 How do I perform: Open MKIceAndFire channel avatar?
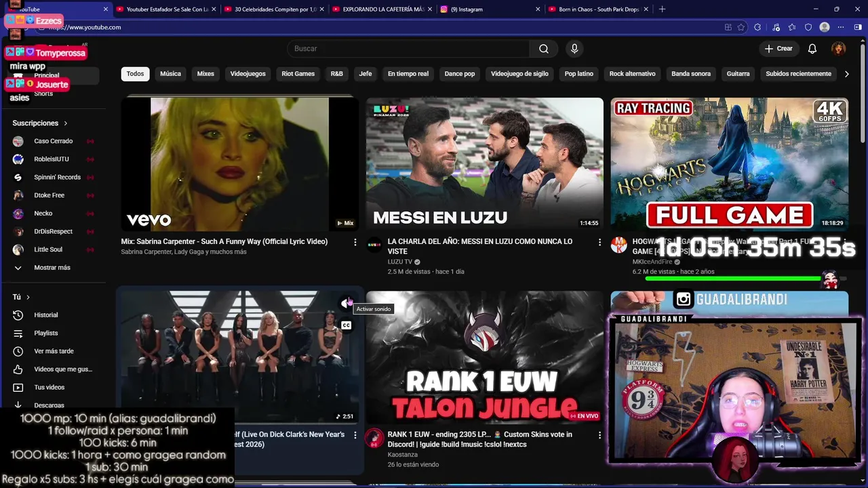pos(618,245)
